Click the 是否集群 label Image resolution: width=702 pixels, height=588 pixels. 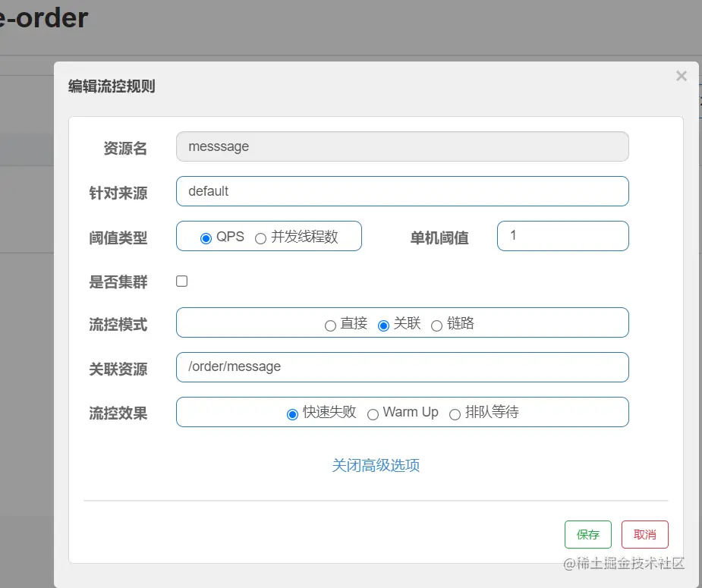point(118,282)
